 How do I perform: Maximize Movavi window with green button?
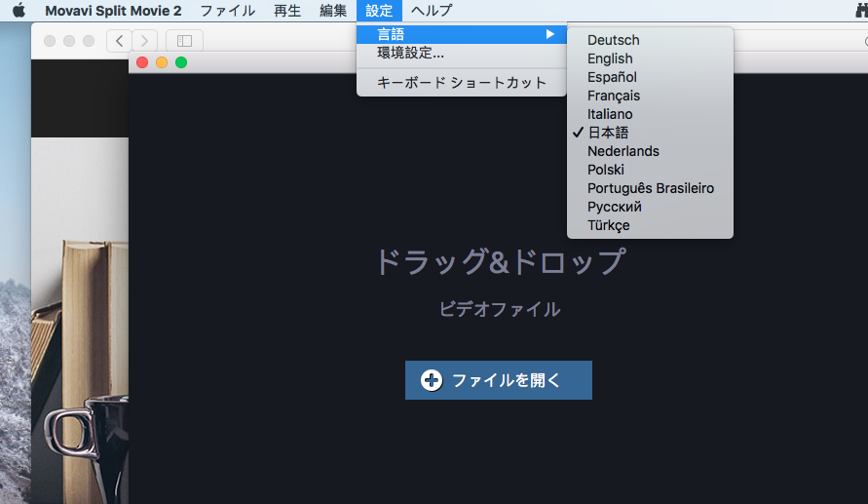point(181,62)
